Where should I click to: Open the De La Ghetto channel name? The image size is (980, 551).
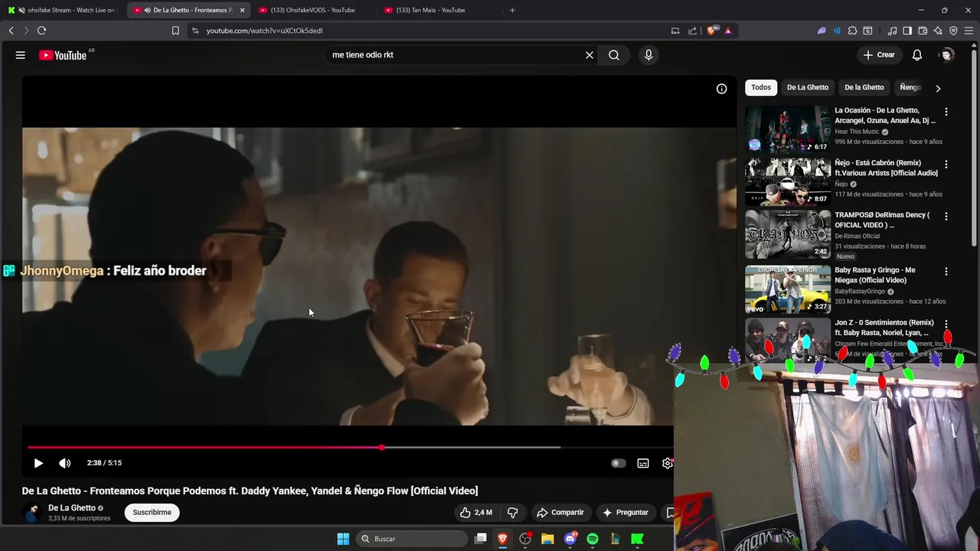click(72, 508)
